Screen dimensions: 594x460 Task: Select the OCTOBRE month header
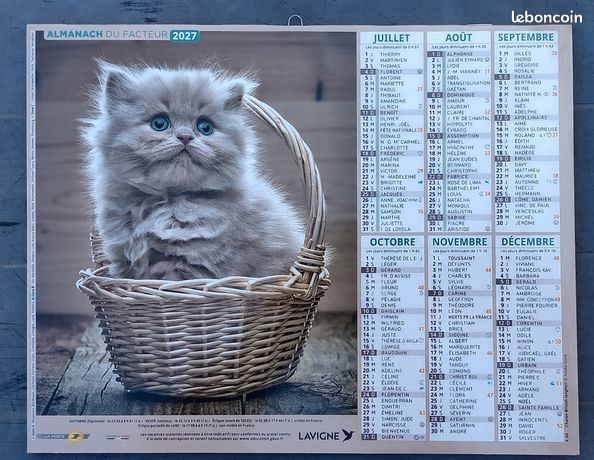(392, 242)
